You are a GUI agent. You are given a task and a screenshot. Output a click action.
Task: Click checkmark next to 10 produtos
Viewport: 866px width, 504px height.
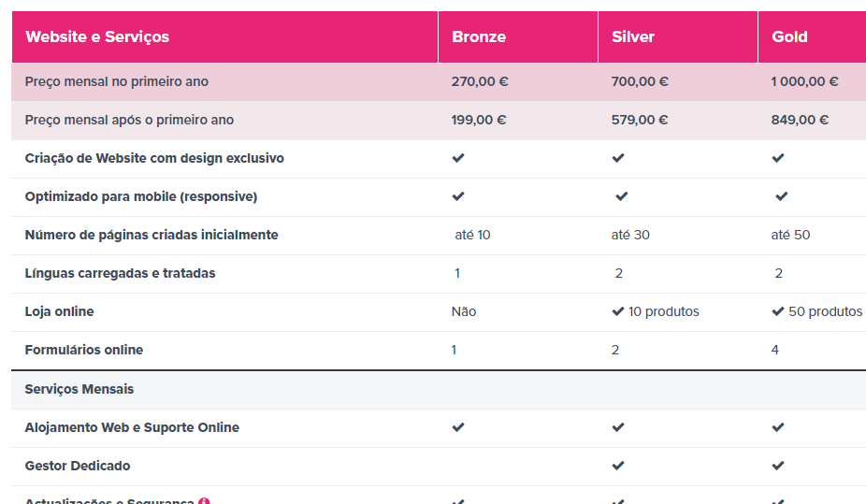point(618,311)
